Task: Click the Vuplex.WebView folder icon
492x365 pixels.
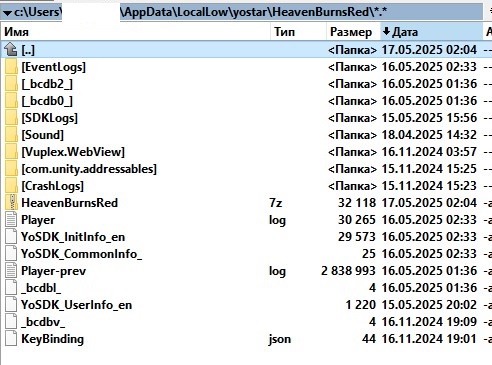Action: click(11, 152)
